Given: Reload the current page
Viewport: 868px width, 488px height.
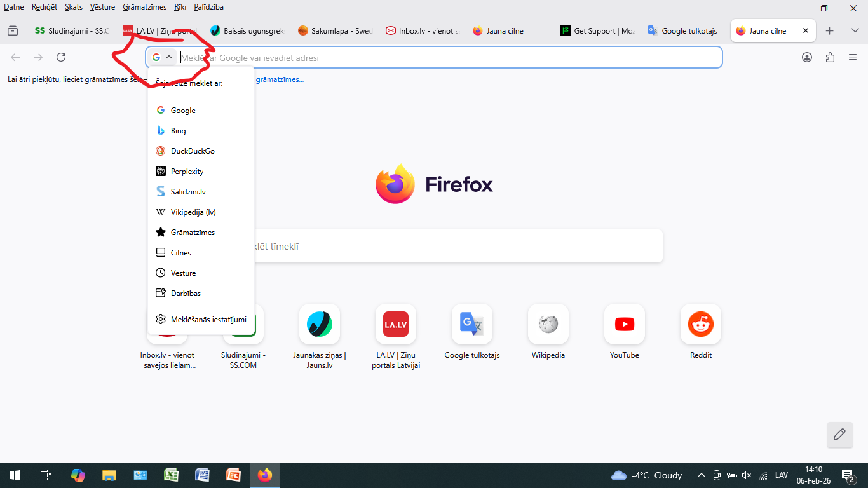Looking at the screenshot, I should [61, 57].
